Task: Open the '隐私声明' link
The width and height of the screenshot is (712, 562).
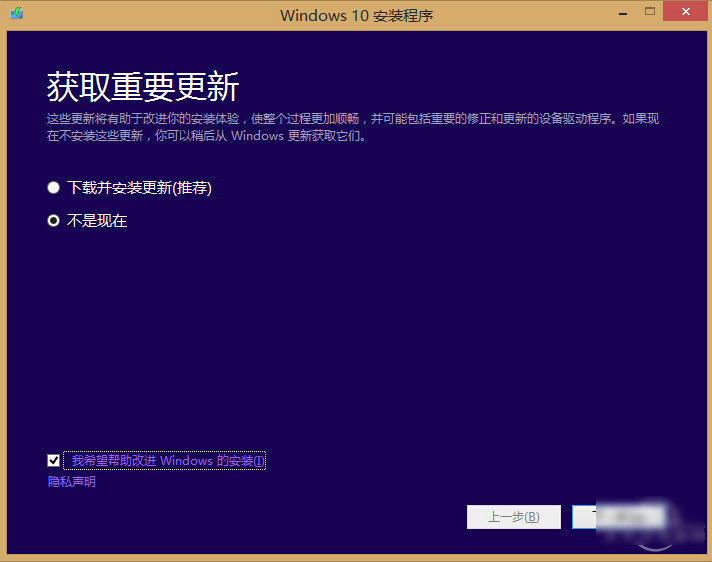Action: tap(72, 482)
